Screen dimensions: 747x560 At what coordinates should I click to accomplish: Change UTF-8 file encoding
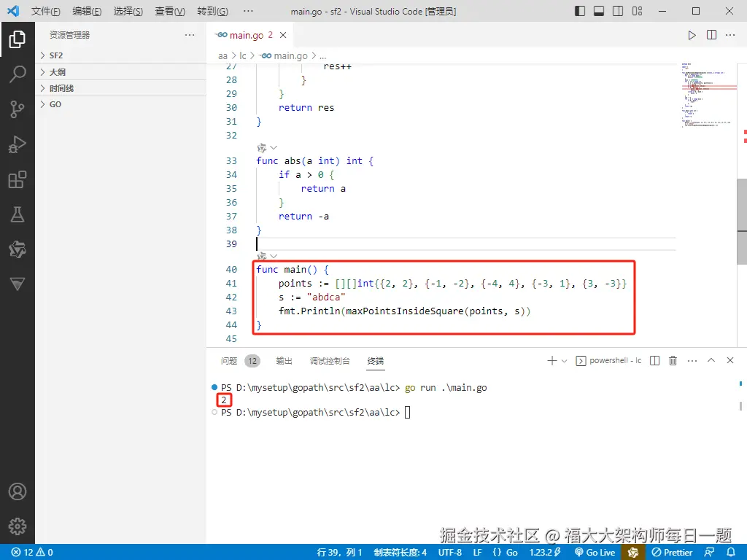(x=449, y=553)
